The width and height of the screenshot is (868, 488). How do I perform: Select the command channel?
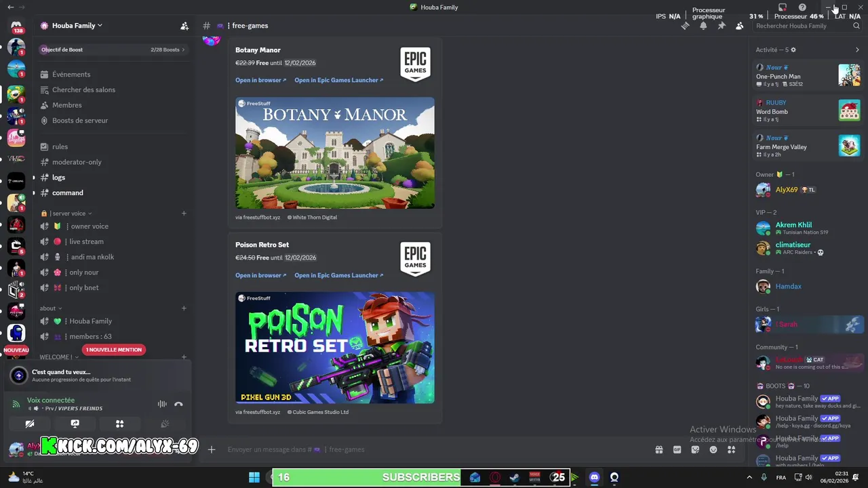tap(114, 193)
